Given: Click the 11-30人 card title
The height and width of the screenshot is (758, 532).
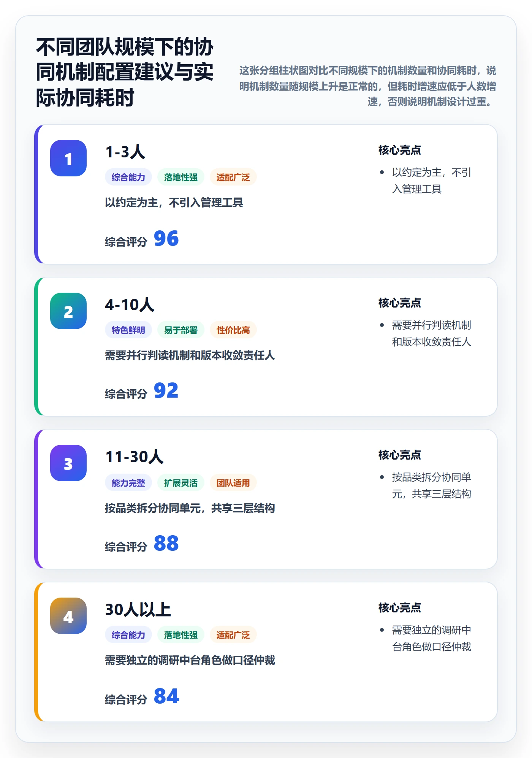Looking at the screenshot, I should (x=135, y=457).
